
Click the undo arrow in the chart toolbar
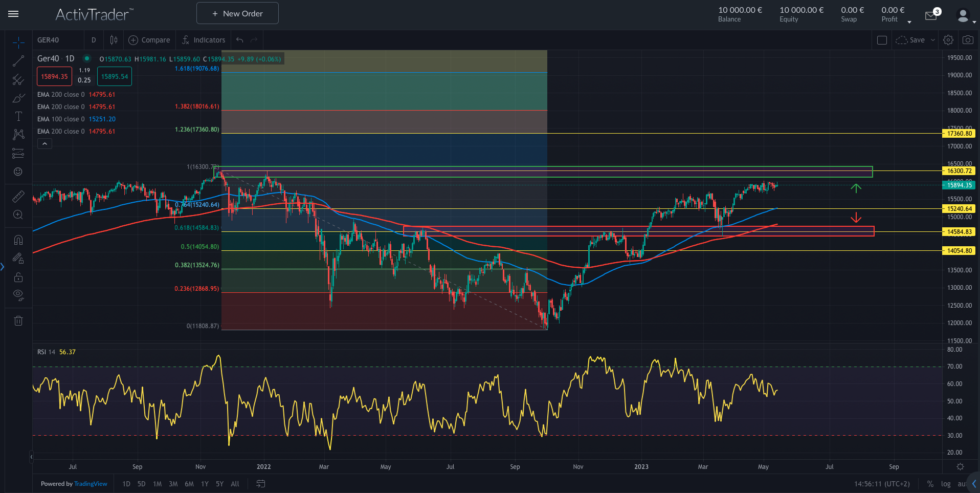[238, 40]
